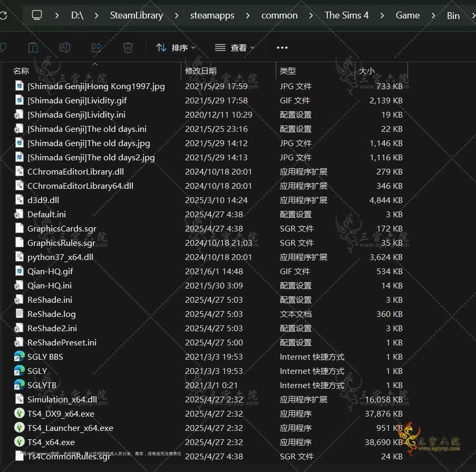Expand chevron after D:\ in breadcrumb

coord(96,15)
